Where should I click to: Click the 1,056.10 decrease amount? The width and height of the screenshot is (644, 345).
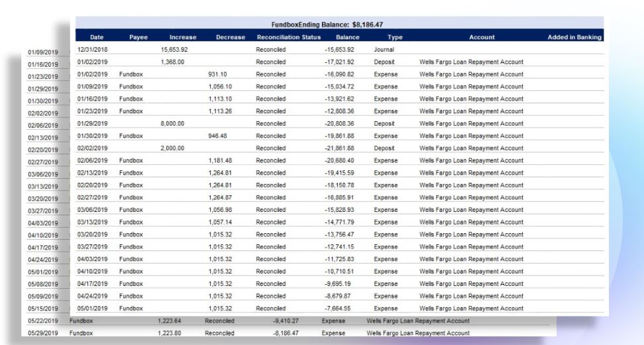[x=220, y=86]
